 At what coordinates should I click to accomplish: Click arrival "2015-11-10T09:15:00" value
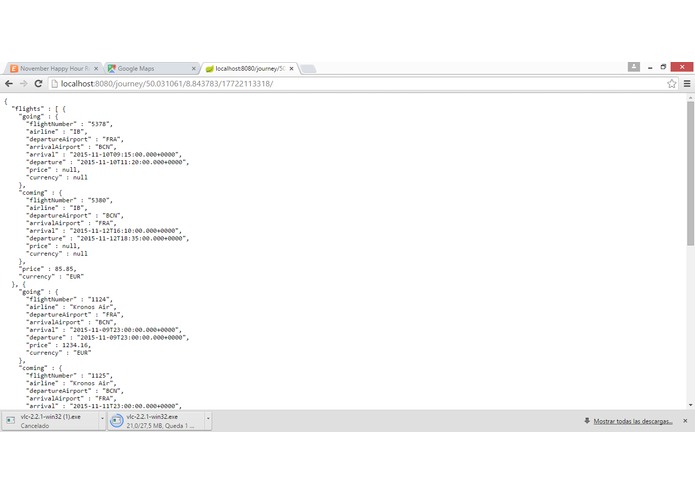pos(125,155)
